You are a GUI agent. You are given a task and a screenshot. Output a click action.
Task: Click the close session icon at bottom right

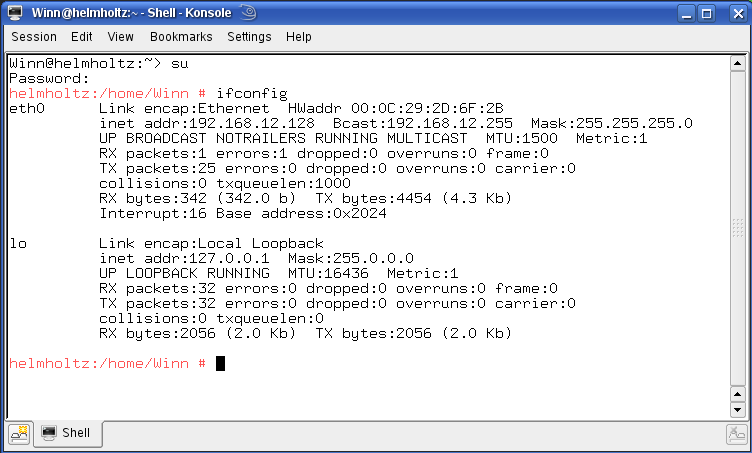pos(736,435)
